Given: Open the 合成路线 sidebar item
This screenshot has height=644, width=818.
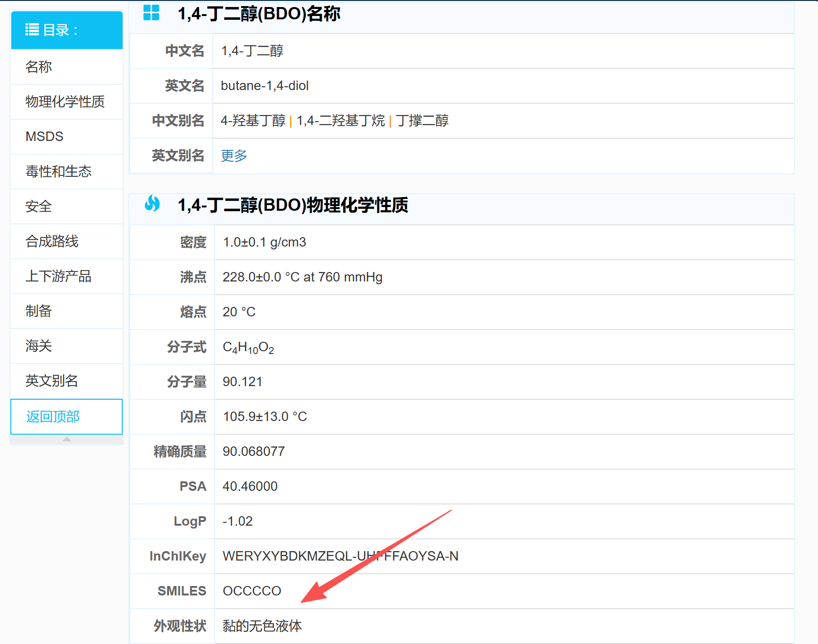Looking at the screenshot, I should pyautogui.click(x=52, y=241).
